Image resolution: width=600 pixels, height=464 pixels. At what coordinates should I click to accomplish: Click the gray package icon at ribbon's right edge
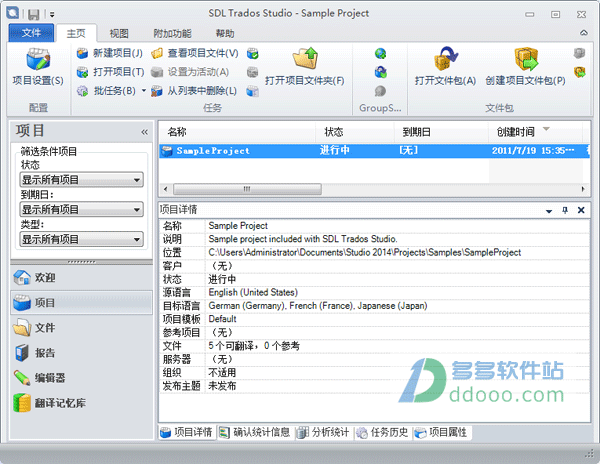[579, 53]
